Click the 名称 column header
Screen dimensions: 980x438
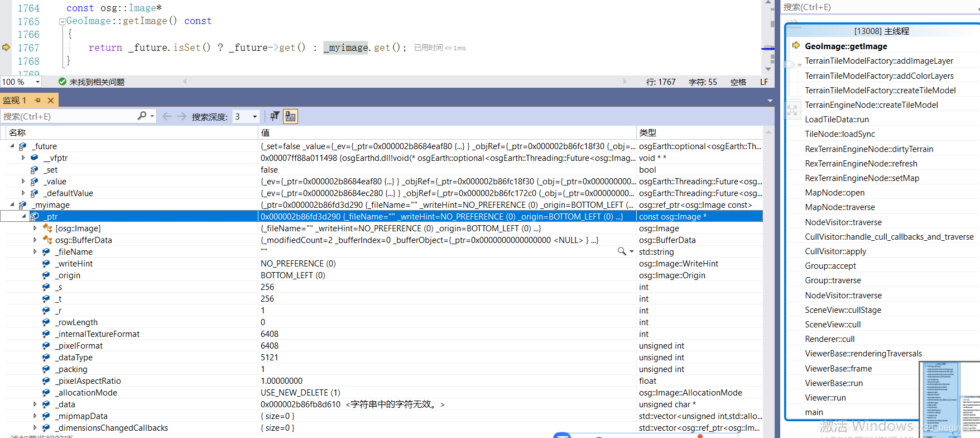point(132,132)
